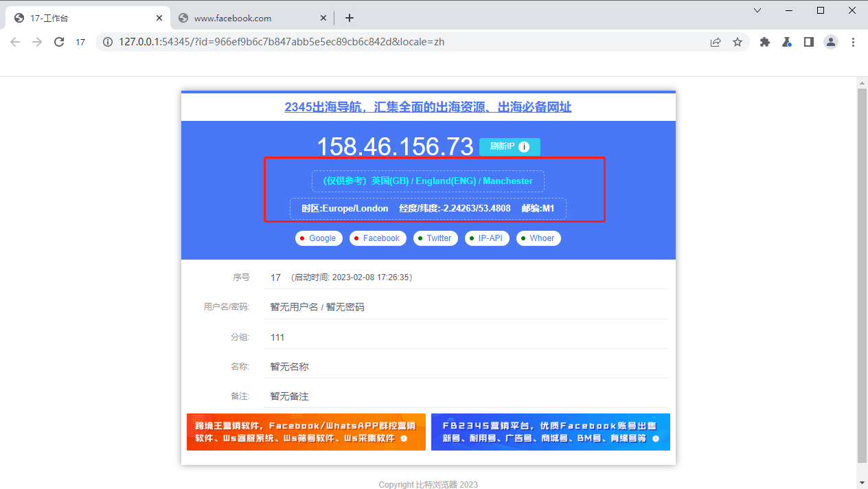Open the extensions puzzle icon
Viewport: 868px width, 489px height.
765,42
